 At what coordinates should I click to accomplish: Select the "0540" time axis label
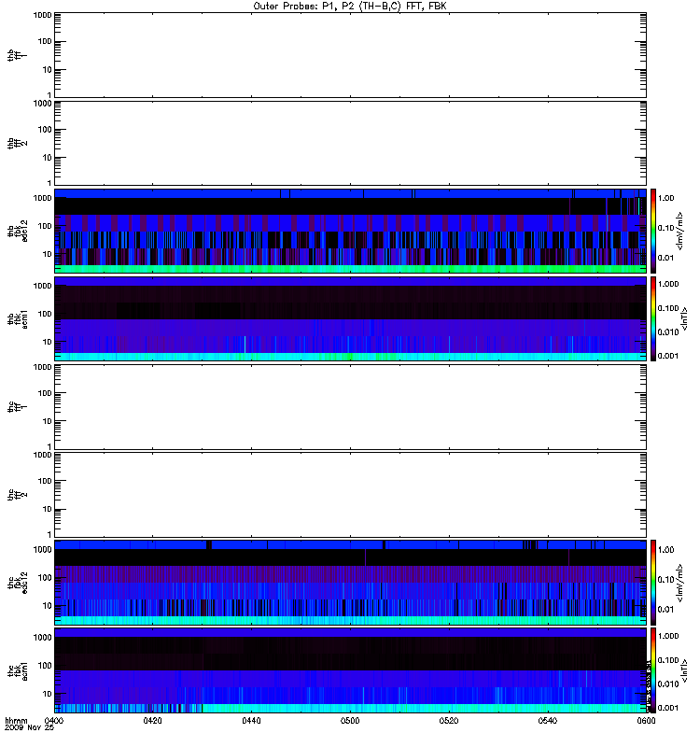pyautogui.click(x=547, y=720)
